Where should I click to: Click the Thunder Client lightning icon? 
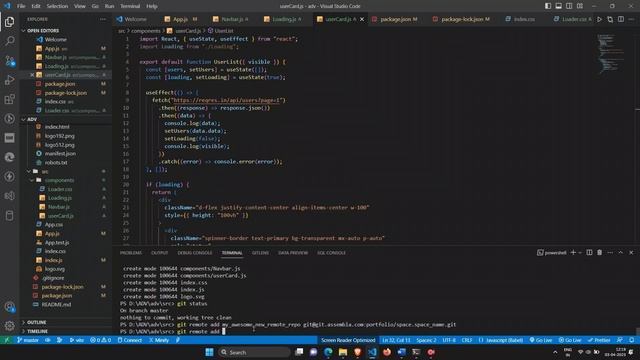9,176
